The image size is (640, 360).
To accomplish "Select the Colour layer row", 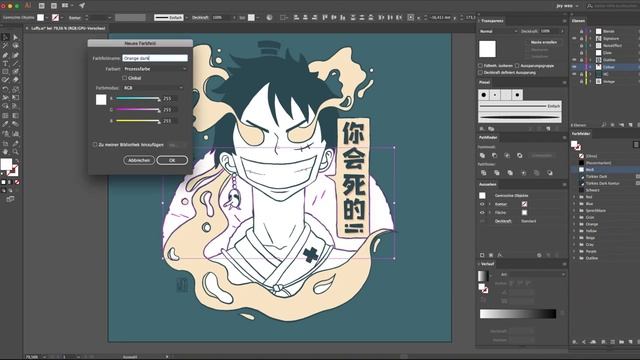I will click(604, 67).
